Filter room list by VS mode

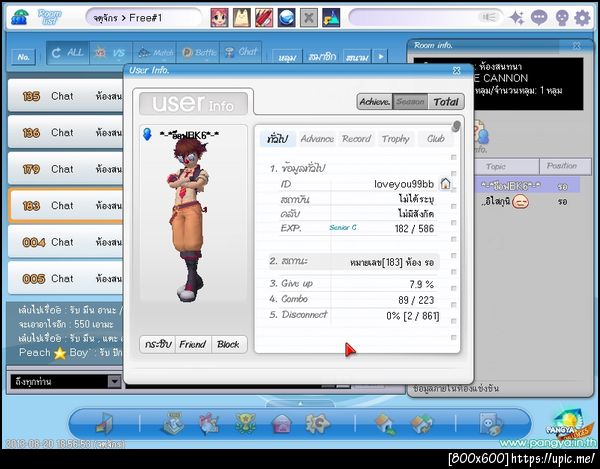[111, 52]
